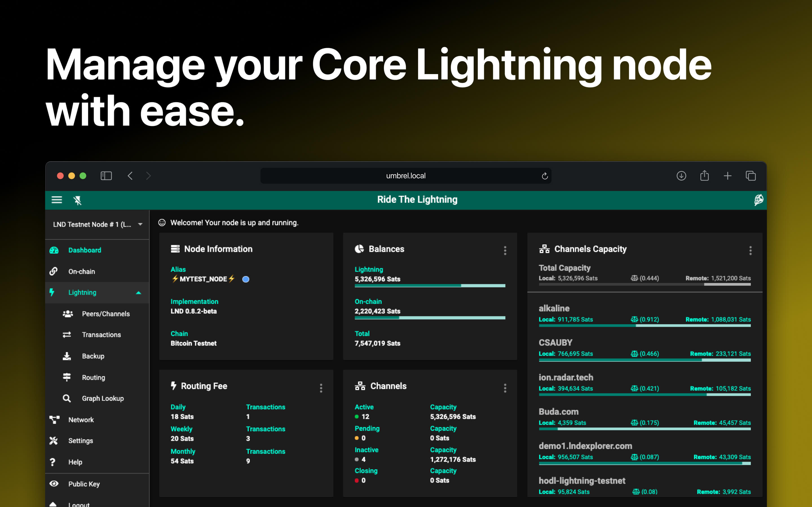The width and height of the screenshot is (812, 507).
Task: Expand the LND Testnet Node selector
Action: coord(140,224)
